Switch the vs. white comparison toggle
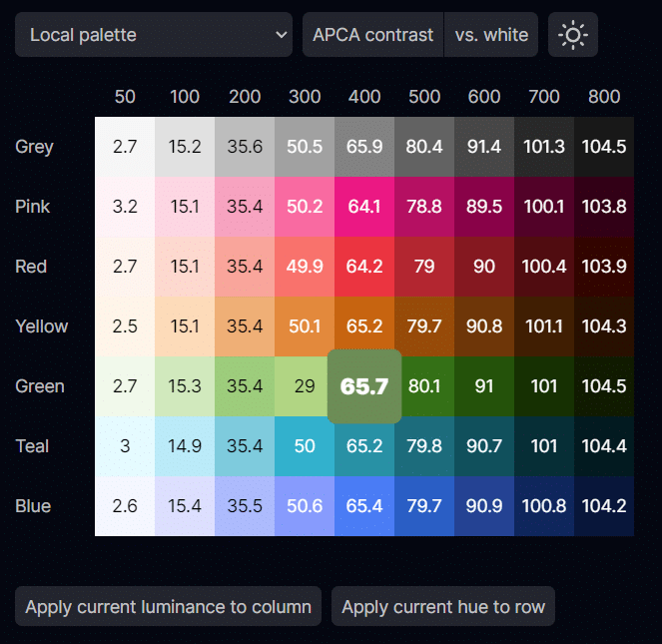The height and width of the screenshot is (644, 662). click(491, 35)
